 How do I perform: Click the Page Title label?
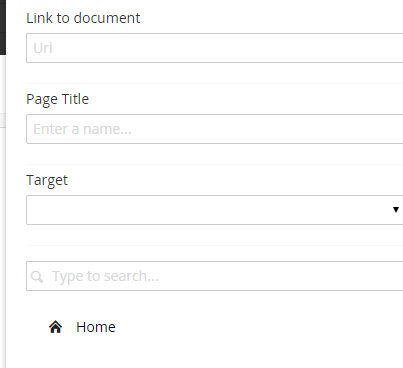pos(58,99)
